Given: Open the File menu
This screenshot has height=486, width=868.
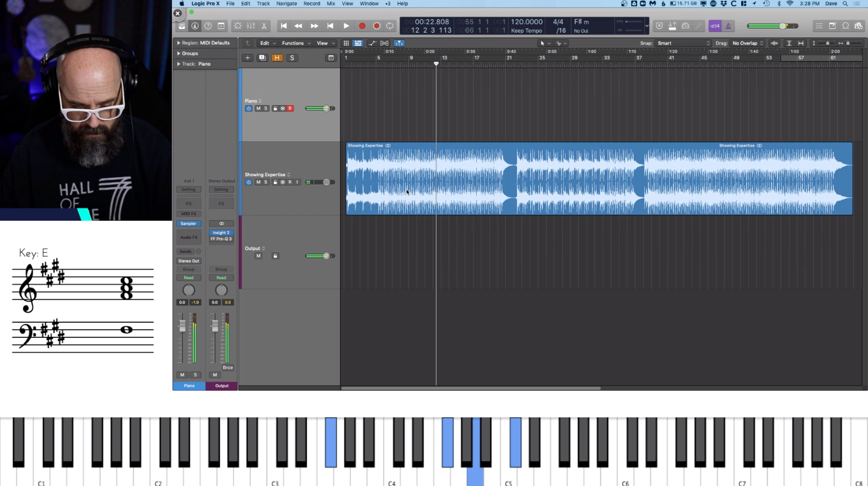Looking at the screenshot, I should click(x=230, y=4).
